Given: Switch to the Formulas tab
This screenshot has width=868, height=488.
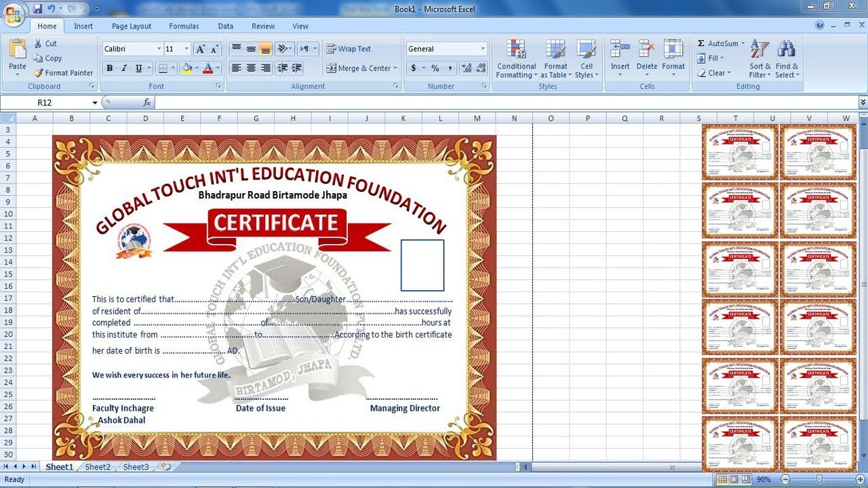Looking at the screenshot, I should click(x=184, y=26).
